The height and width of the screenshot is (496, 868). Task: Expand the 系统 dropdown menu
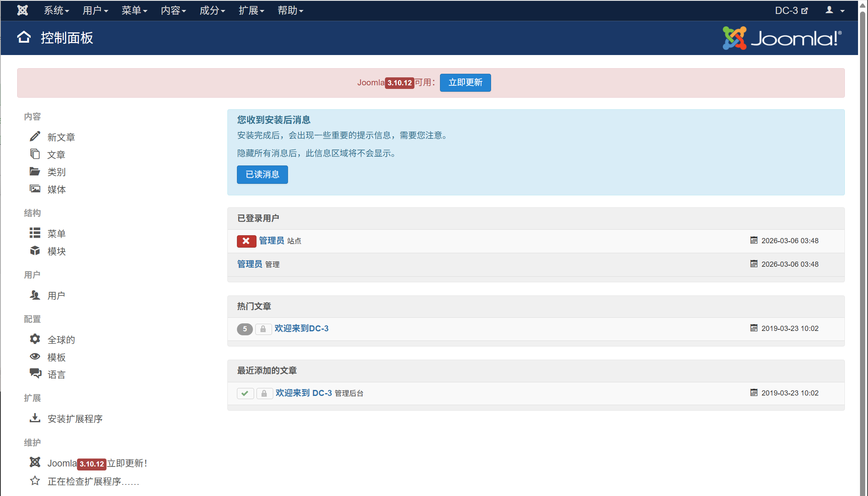[x=56, y=10]
